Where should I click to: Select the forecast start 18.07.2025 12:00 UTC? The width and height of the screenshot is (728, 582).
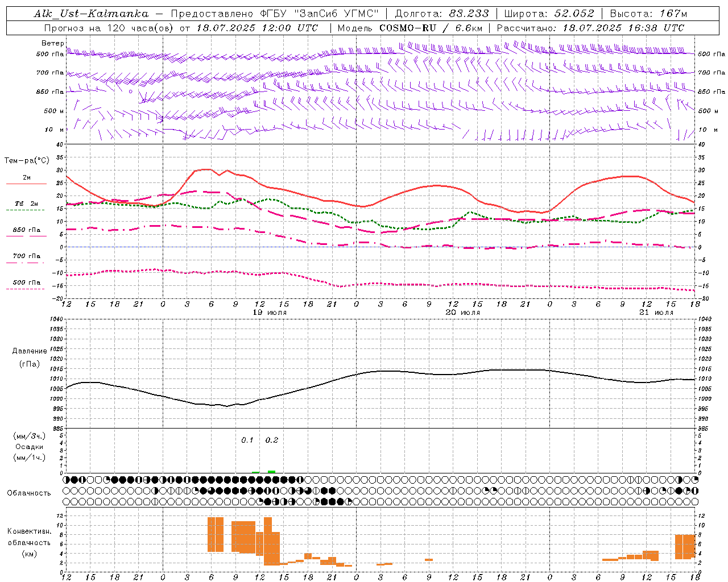pos(257,28)
